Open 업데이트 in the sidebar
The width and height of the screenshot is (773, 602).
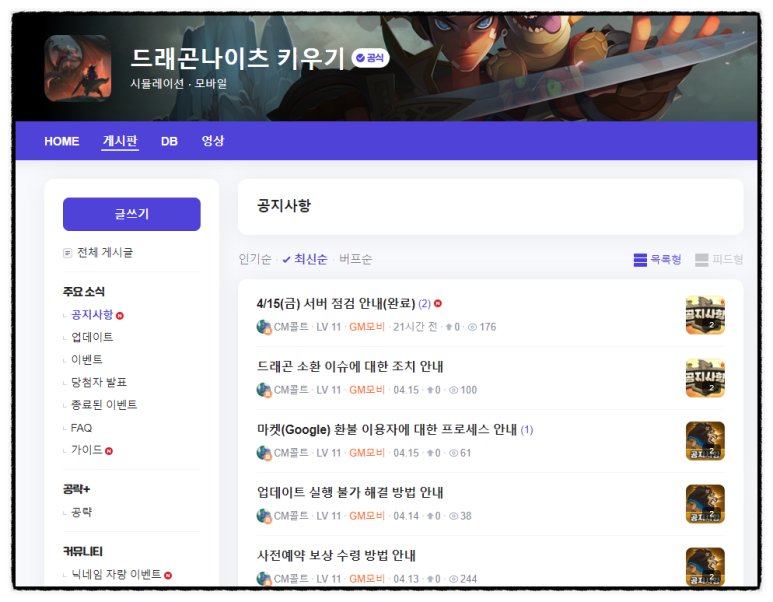92,337
